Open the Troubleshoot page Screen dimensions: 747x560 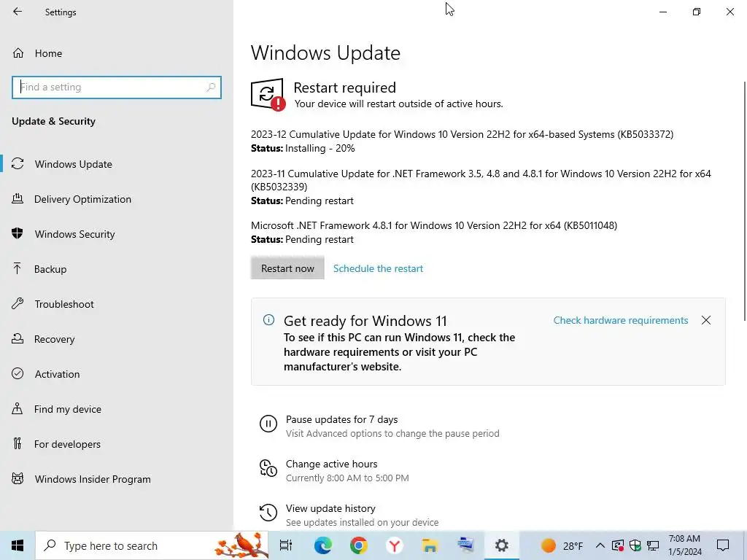coord(64,304)
